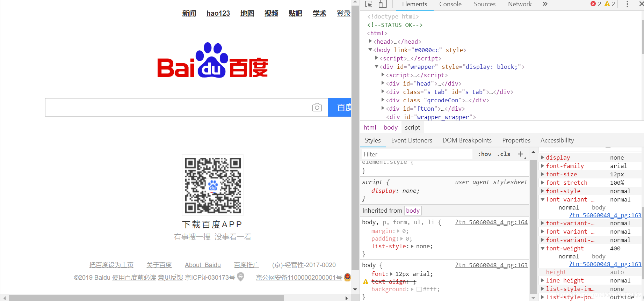Open the 学术 link
Screen dimensions: 644x301
[x=319, y=13]
